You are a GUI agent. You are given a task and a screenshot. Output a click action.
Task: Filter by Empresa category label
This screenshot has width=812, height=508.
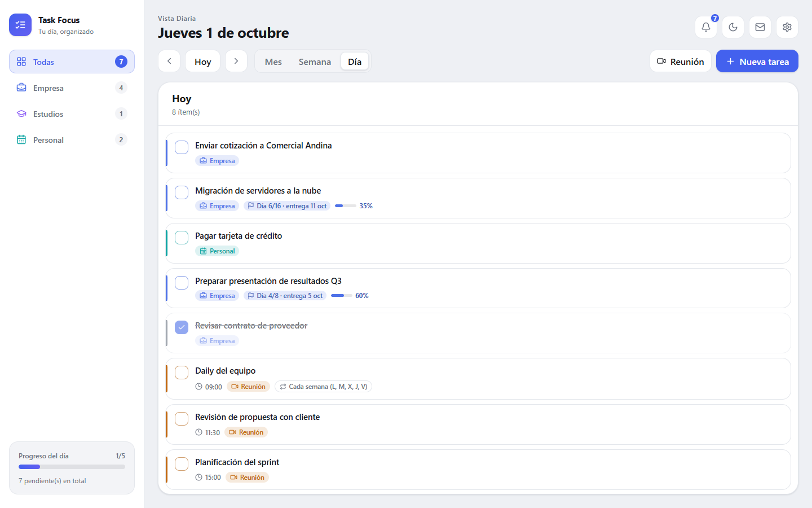click(x=48, y=88)
